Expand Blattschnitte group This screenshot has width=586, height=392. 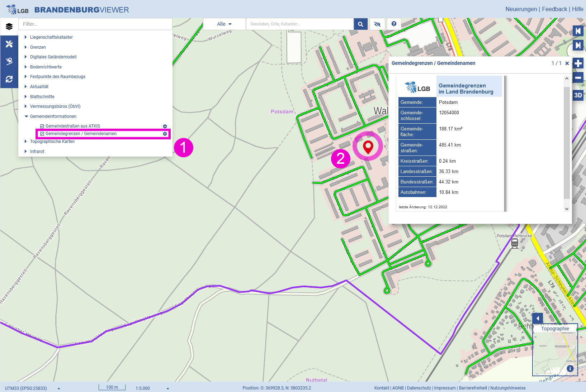coord(25,97)
